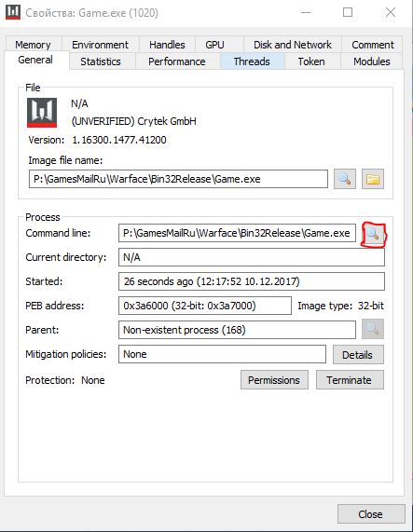Open process Permissions
The image size is (413, 532).
[274, 380]
